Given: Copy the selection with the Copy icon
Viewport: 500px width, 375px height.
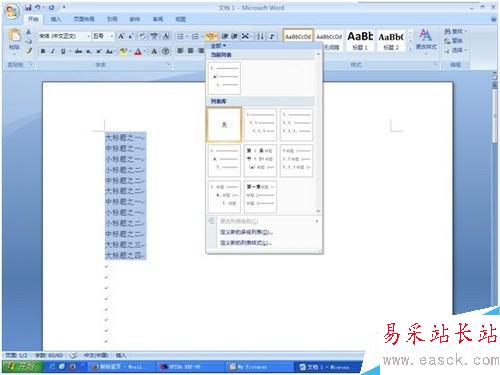Looking at the screenshot, I should tap(29, 41).
